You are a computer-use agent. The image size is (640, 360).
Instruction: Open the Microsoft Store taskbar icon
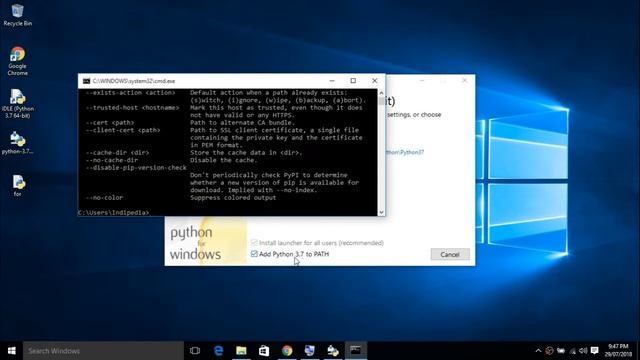(264, 351)
